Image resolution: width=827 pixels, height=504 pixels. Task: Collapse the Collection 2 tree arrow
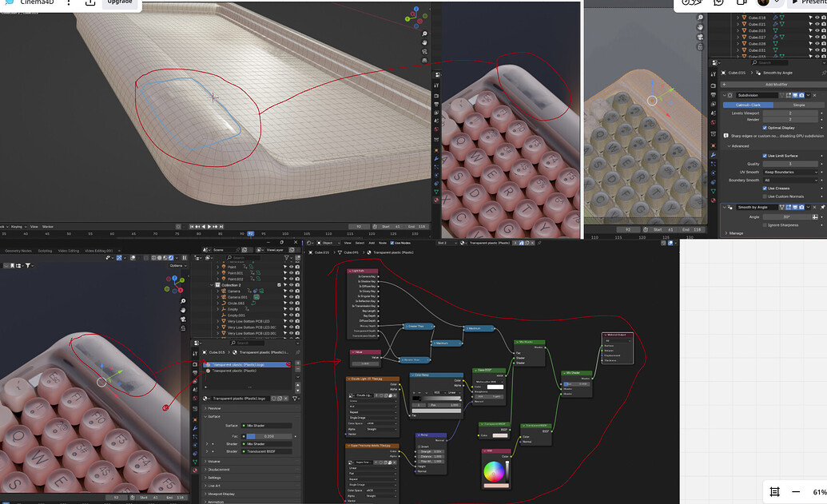click(212, 285)
